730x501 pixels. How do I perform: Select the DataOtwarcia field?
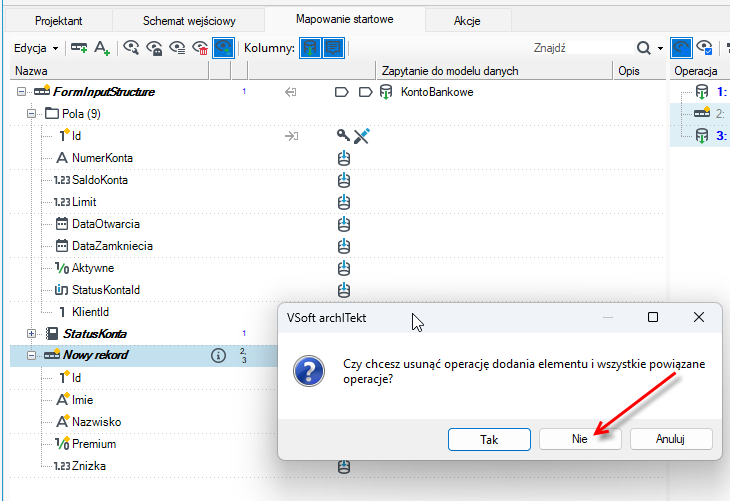(106, 224)
